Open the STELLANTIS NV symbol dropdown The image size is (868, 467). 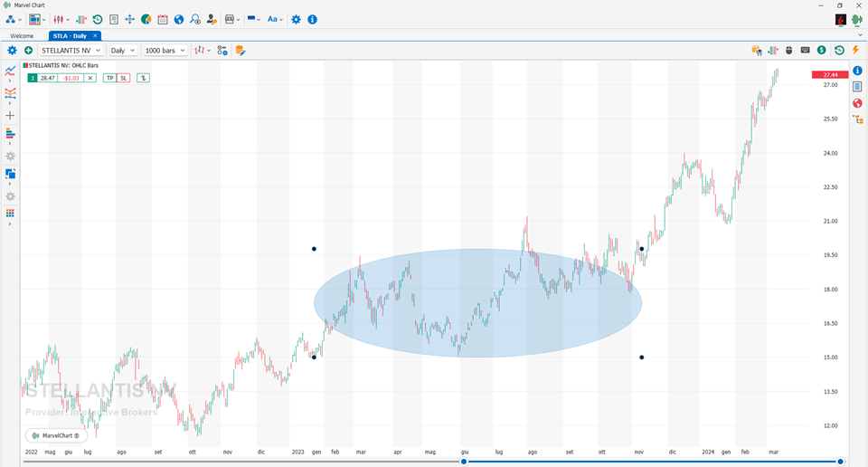click(x=71, y=51)
